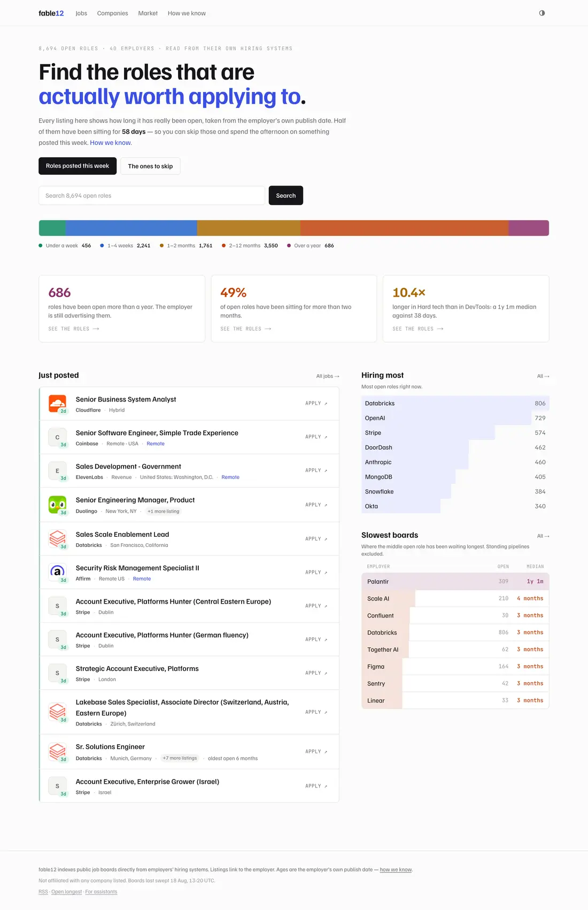588x910 pixels.
Task: Open See the roles under 686 card
Action: pyautogui.click(x=74, y=329)
